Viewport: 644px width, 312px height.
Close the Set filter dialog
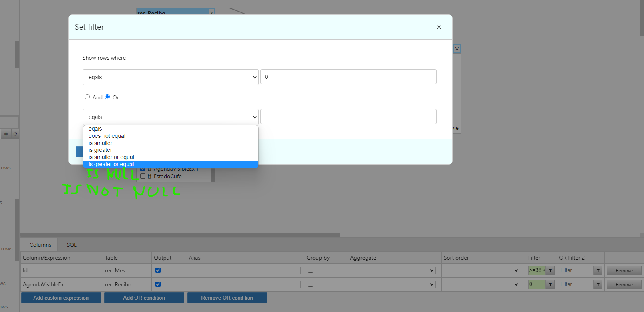pyautogui.click(x=439, y=27)
